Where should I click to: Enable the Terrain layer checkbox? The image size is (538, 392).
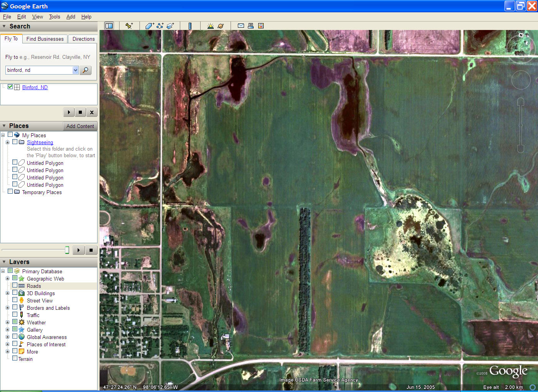pos(15,358)
